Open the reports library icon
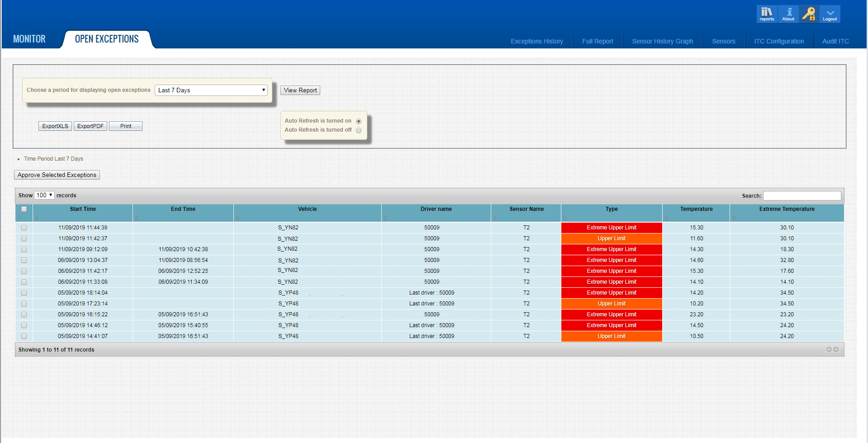Image resolution: width=868 pixels, height=443 pixels. coord(766,14)
